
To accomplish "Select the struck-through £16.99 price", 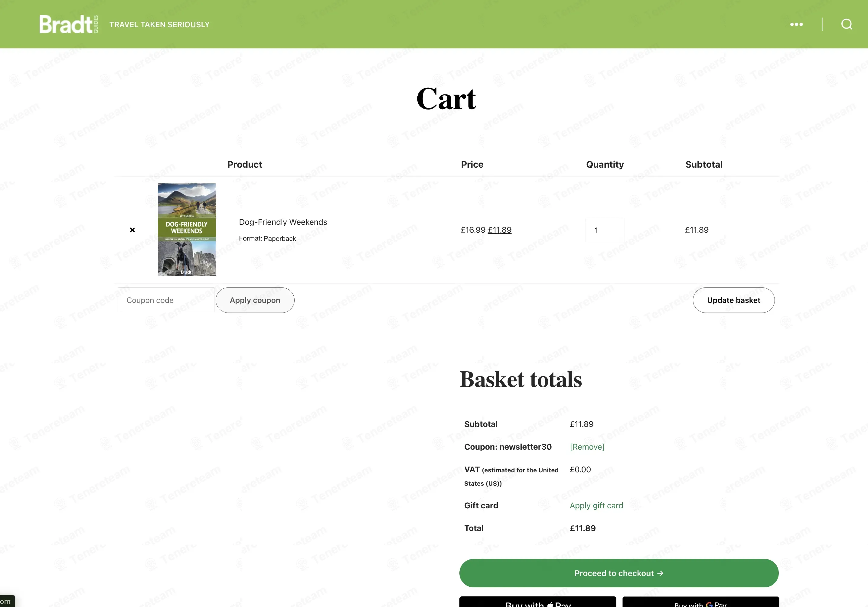I will [472, 230].
